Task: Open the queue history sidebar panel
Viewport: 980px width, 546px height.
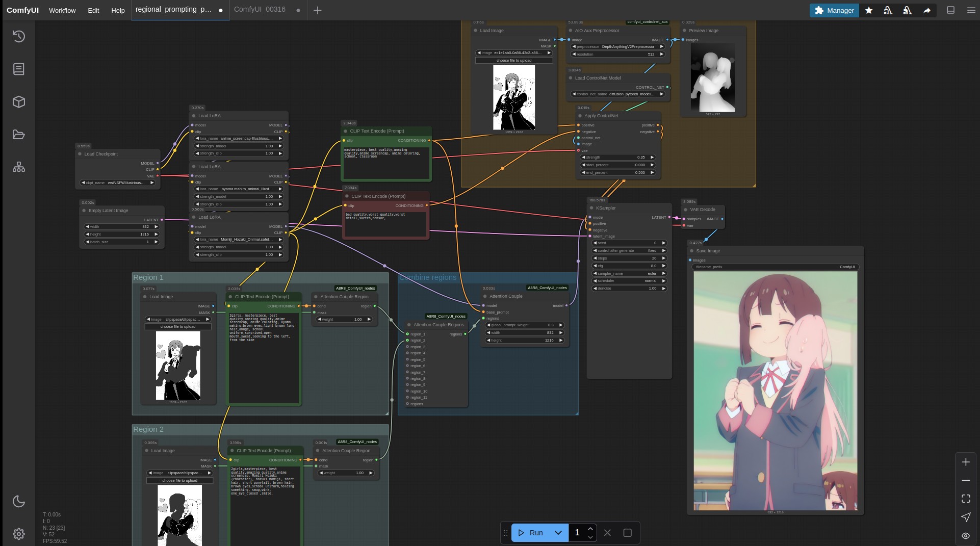Action: click(x=19, y=36)
